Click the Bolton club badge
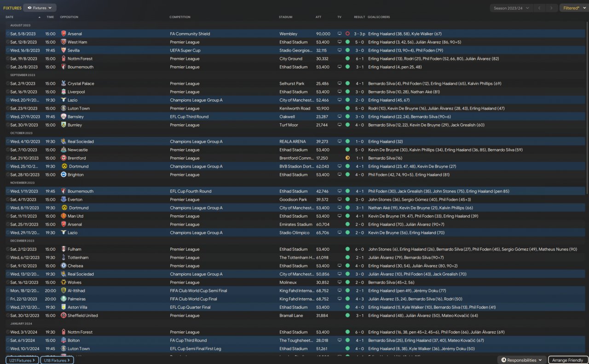 coord(64,340)
